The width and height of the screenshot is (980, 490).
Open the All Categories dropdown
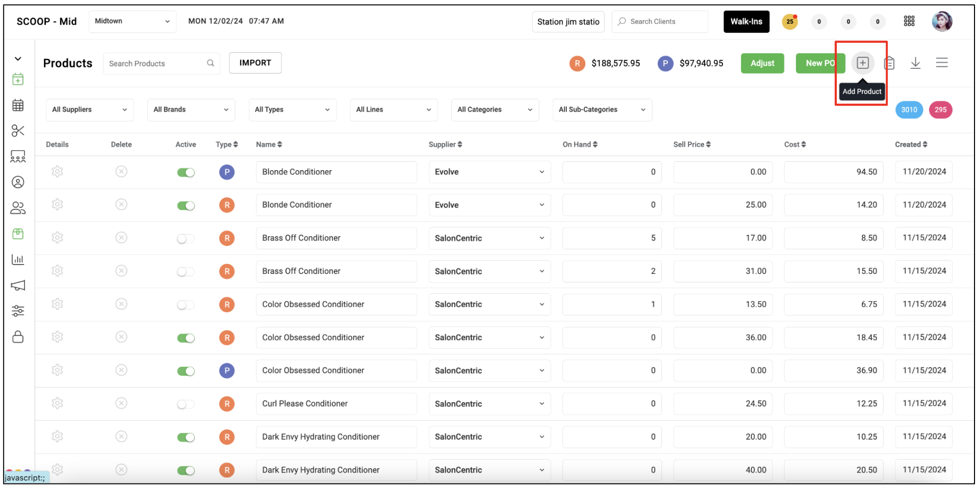(x=494, y=110)
